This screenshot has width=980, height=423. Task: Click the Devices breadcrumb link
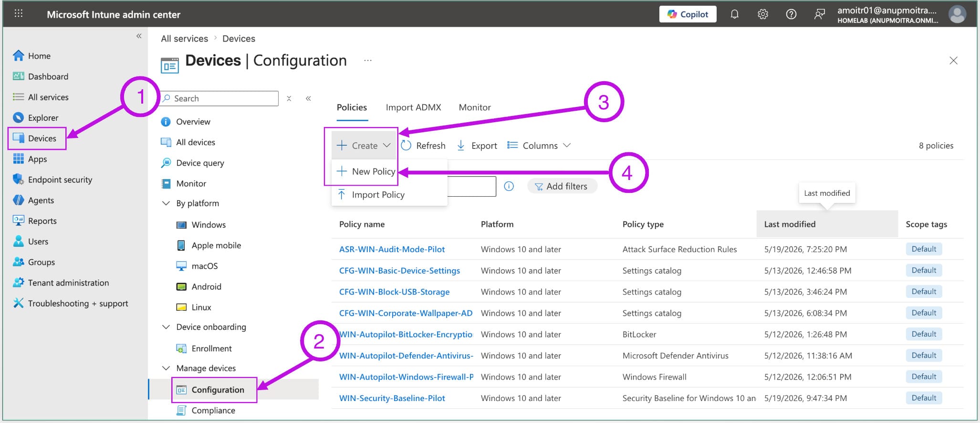(x=239, y=39)
